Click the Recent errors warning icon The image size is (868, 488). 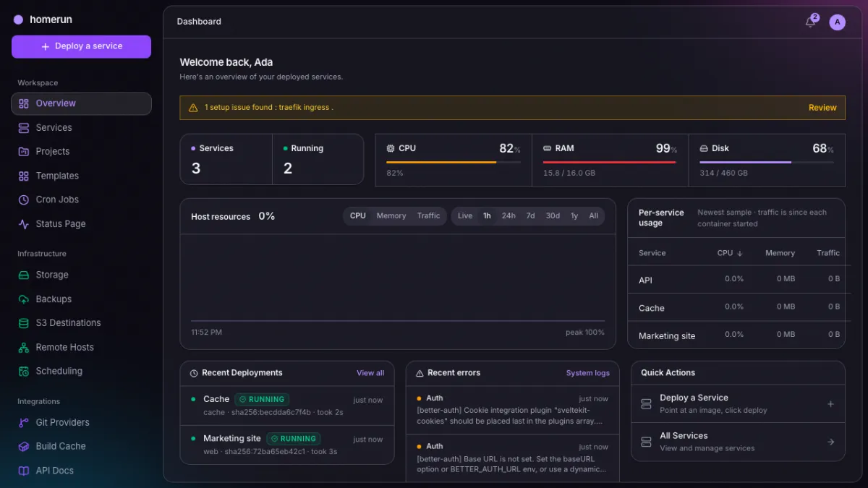click(x=420, y=373)
